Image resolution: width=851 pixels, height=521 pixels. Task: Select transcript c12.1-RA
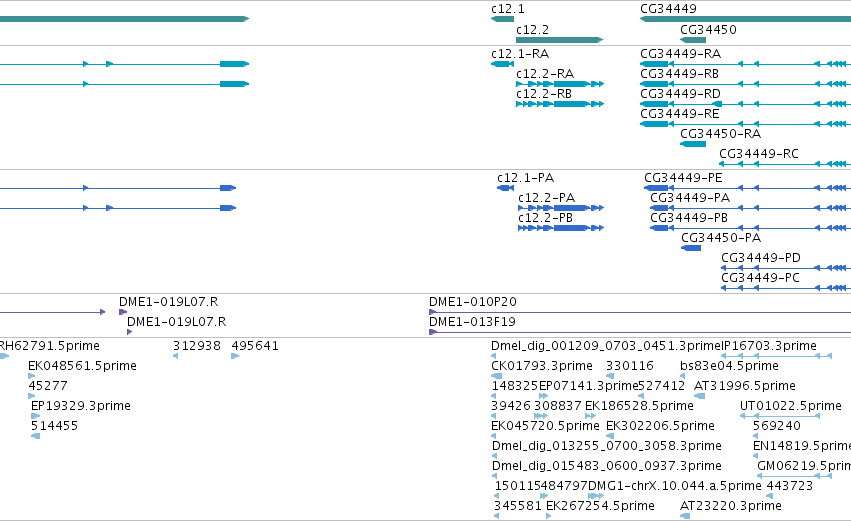pyautogui.click(x=502, y=64)
